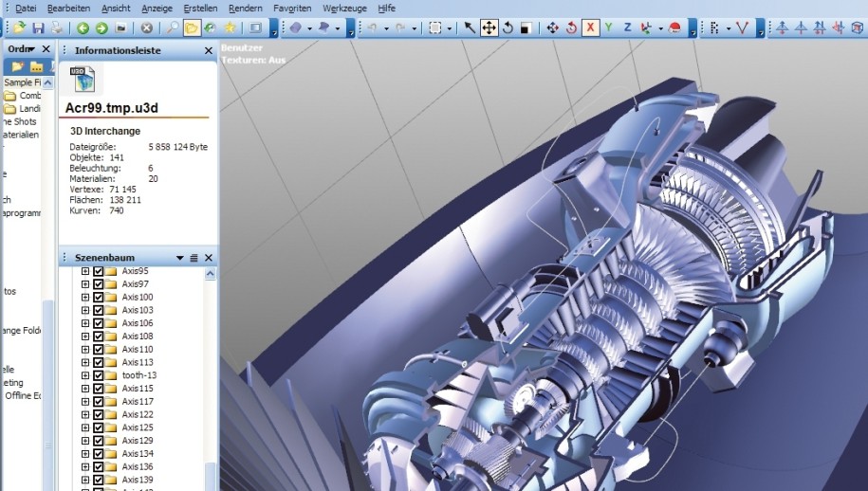This screenshot has width=868, height=491.
Task: Select the Scale black square tool
Action: [x=526, y=28]
